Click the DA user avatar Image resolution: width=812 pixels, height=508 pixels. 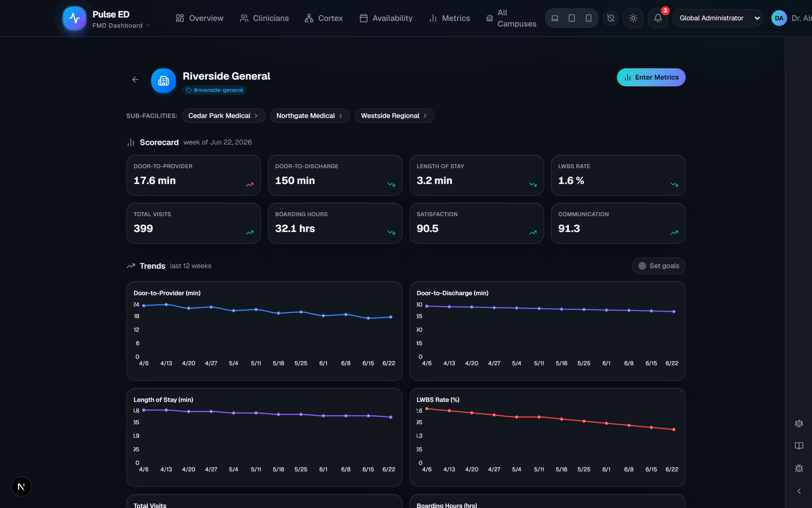[779, 18]
